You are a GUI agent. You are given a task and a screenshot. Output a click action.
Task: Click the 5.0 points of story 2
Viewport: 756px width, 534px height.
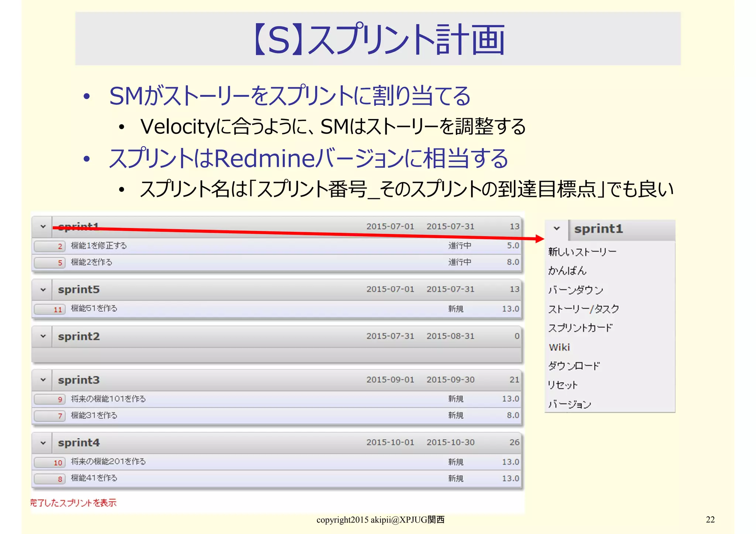click(x=513, y=245)
